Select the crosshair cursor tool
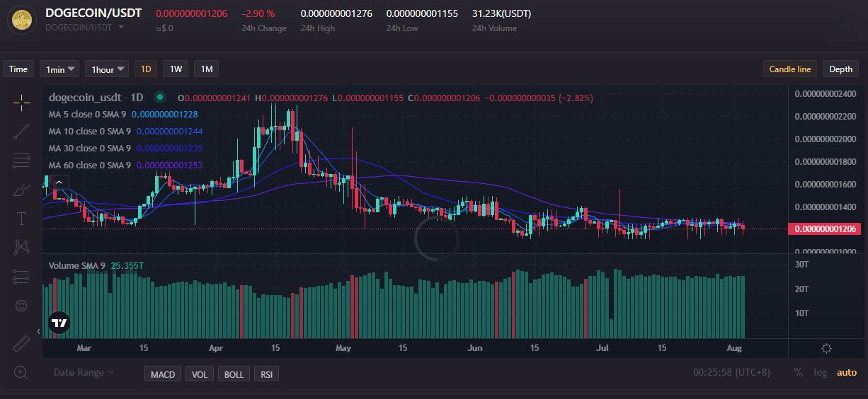 [21, 102]
